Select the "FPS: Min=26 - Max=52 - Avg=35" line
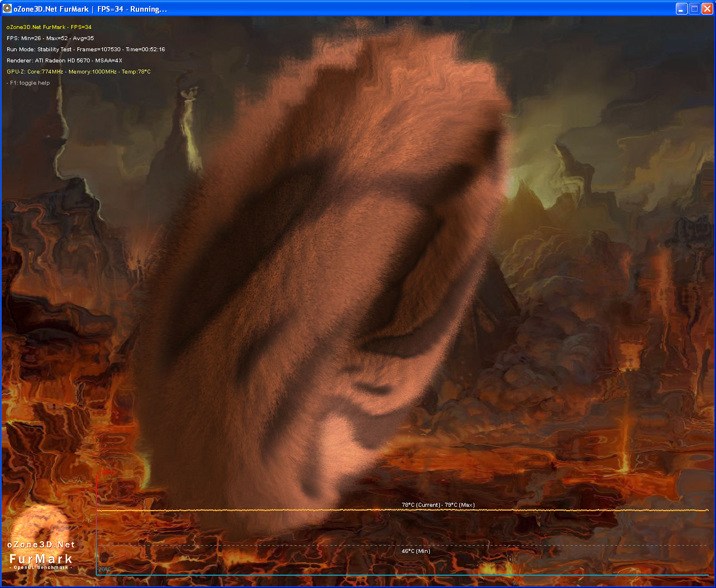This screenshot has height=588, width=716. coord(50,38)
